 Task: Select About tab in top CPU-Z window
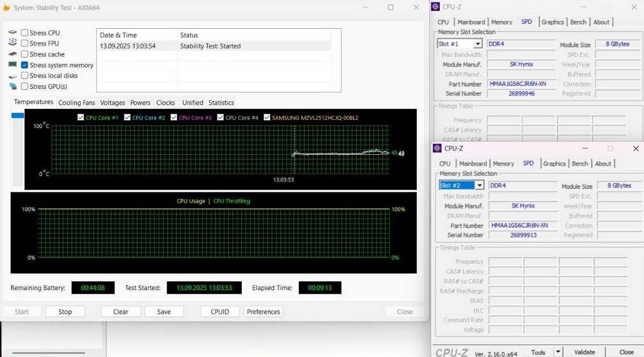(x=601, y=22)
